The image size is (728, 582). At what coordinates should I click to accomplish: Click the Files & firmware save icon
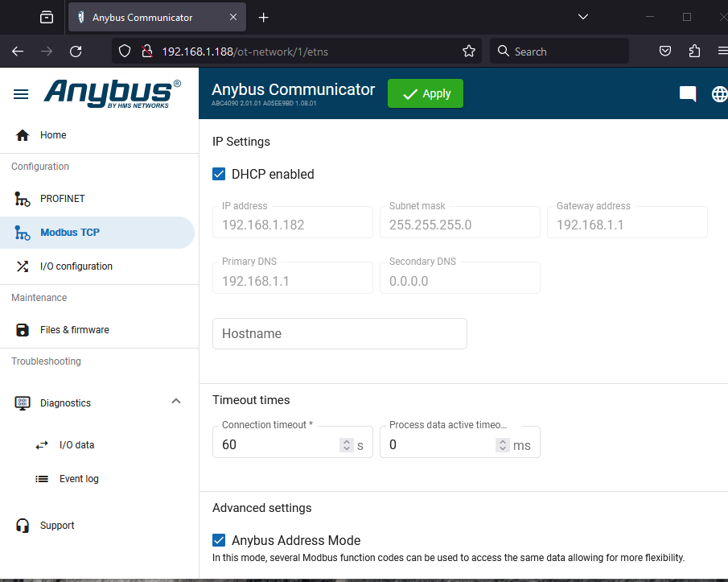(x=23, y=330)
